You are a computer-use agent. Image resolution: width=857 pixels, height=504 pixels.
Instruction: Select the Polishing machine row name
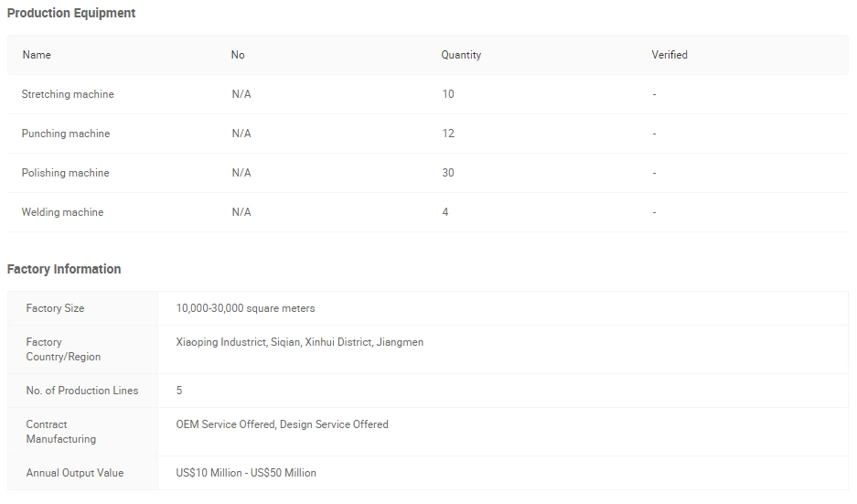click(66, 173)
